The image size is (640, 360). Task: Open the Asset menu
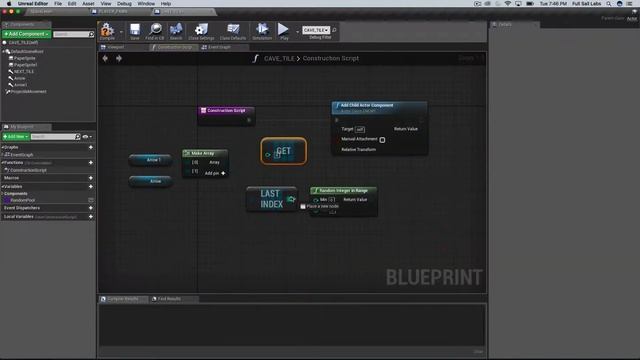tap(88, 4)
